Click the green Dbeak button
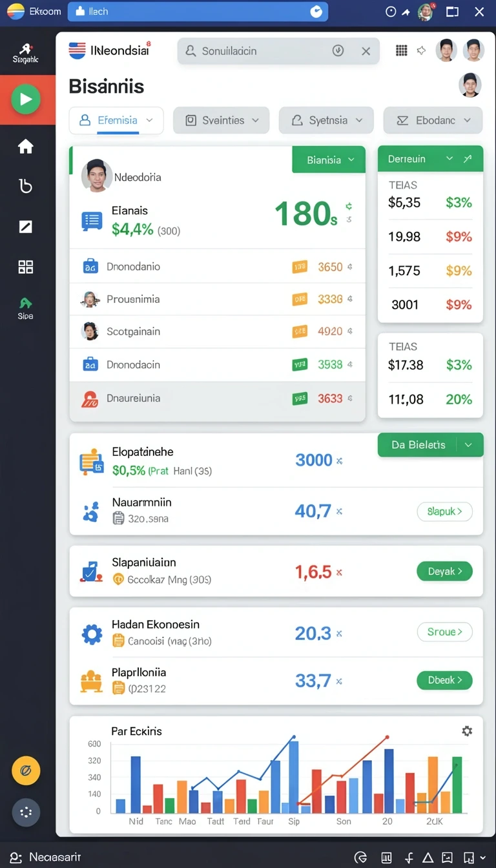 pos(445,680)
